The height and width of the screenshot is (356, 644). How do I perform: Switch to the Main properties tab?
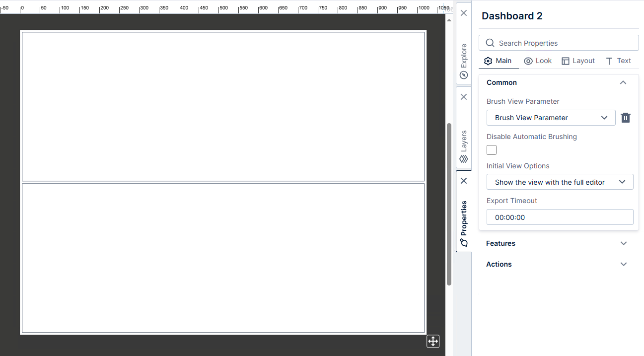click(498, 61)
